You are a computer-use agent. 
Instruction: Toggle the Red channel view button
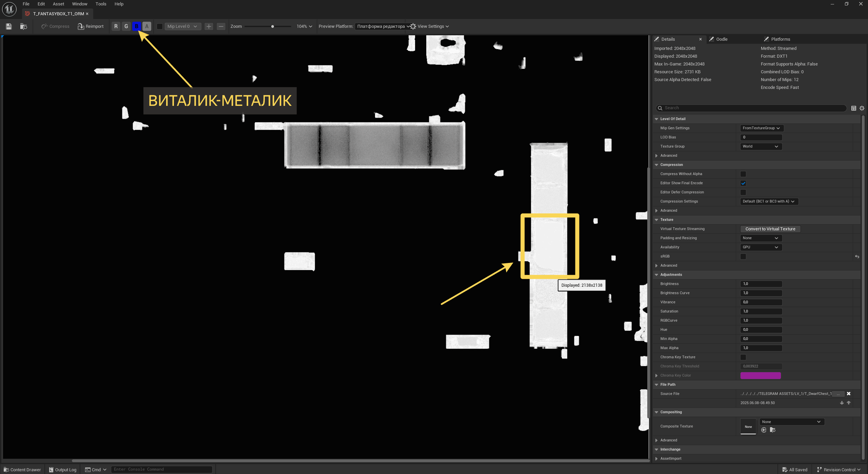(116, 26)
